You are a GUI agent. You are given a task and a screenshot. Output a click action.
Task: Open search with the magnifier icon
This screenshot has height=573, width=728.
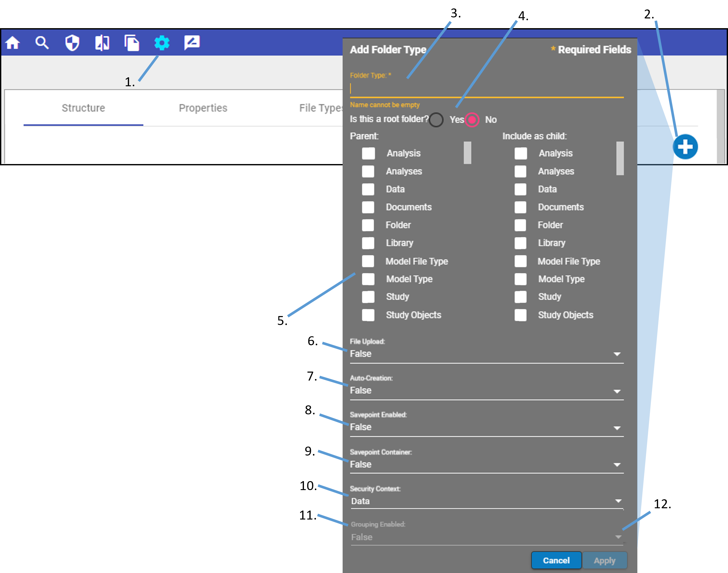pos(42,43)
